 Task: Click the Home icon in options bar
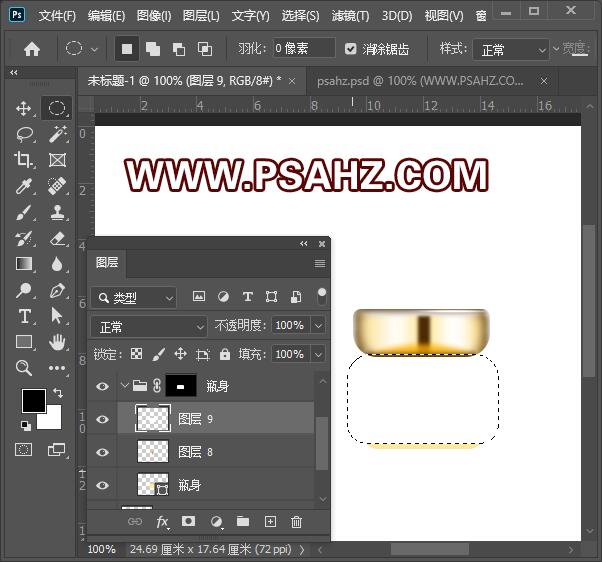[x=32, y=49]
